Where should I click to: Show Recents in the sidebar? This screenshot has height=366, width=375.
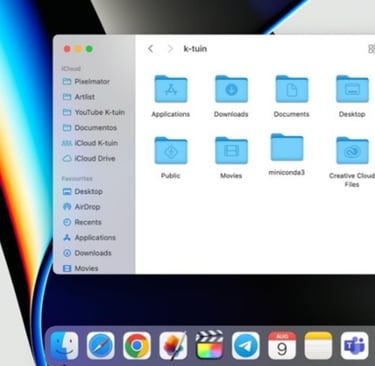(x=82, y=222)
